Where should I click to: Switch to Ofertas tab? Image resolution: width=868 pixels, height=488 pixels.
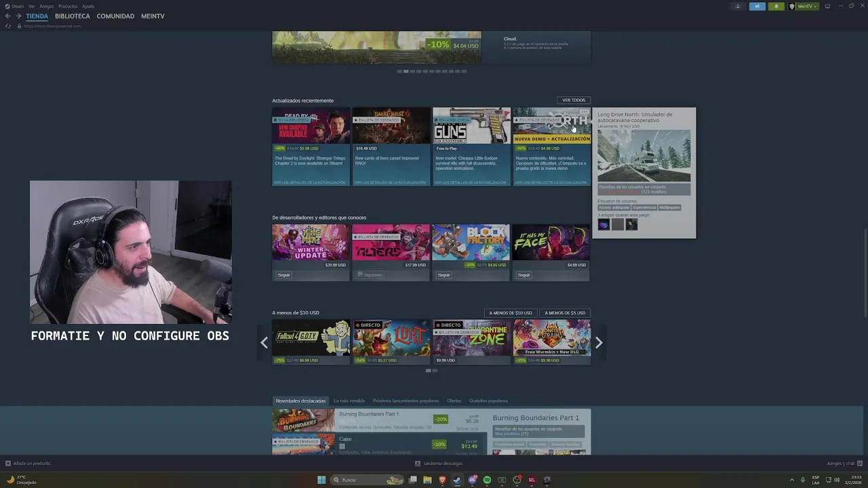(454, 401)
